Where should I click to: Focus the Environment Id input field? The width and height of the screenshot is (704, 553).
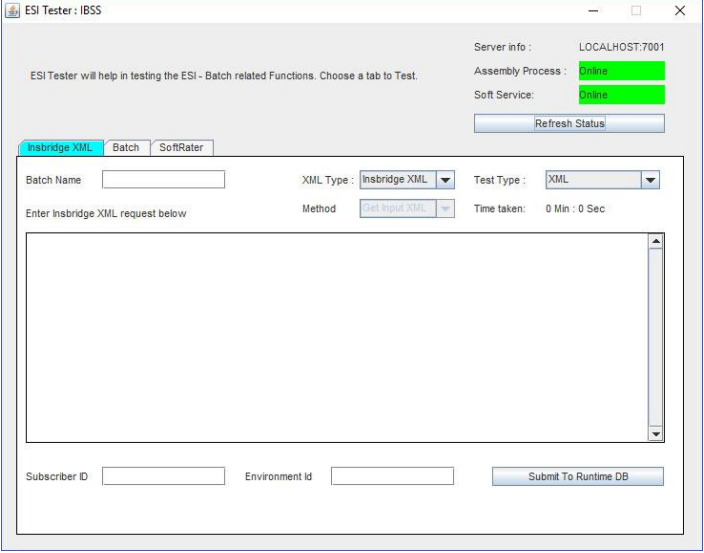point(392,476)
